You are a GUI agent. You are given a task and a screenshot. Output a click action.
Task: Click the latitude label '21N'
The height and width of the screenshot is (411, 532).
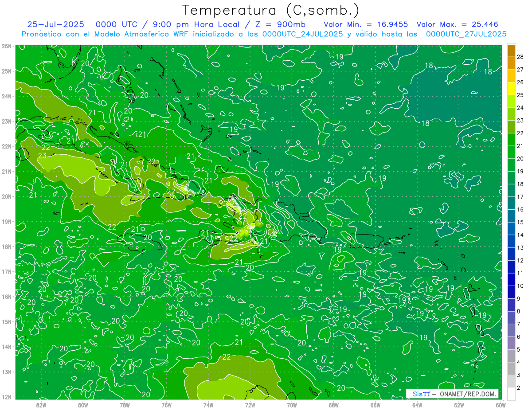[6, 172]
